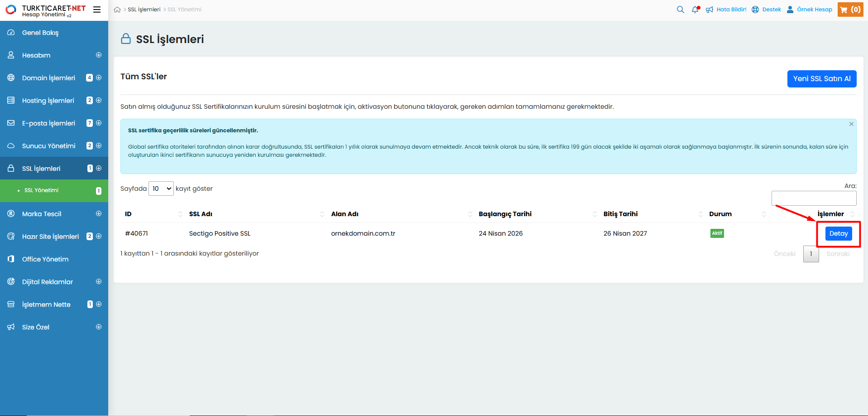The image size is (868, 416).
Task: Open the search magnifier icon
Action: pos(680,10)
